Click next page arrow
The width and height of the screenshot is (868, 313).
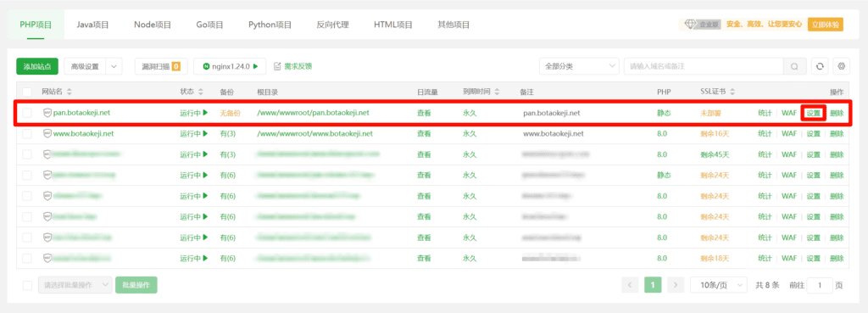click(x=676, y=285)
